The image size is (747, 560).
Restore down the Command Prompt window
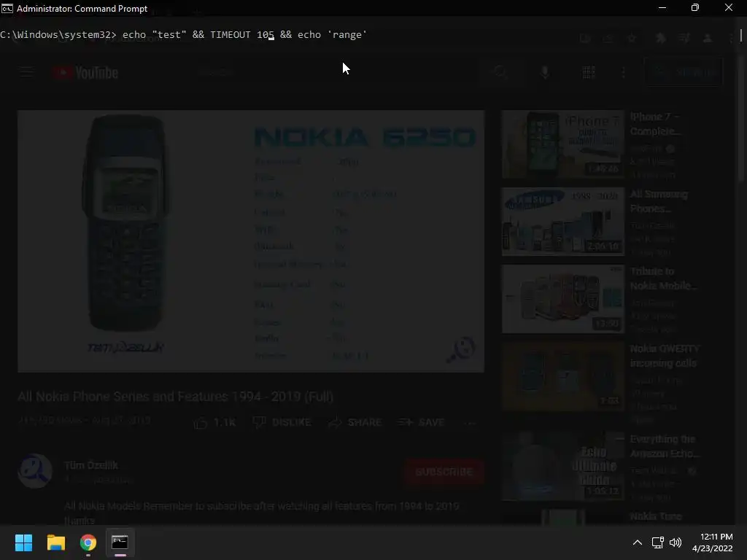pos(695,8)
